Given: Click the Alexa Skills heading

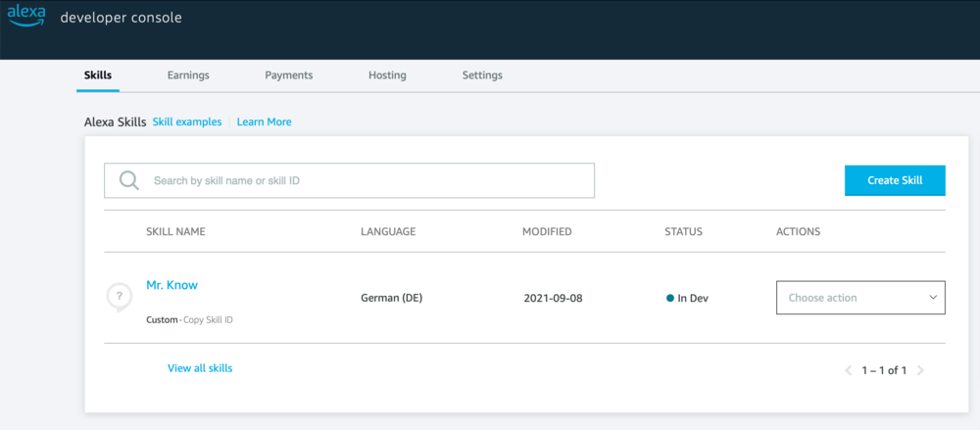Looking at the screenshot, I should 115,121.
